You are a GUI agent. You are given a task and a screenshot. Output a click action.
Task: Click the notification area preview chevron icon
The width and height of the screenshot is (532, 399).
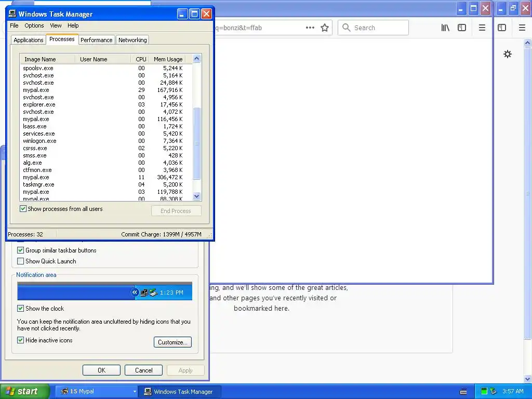135,292
